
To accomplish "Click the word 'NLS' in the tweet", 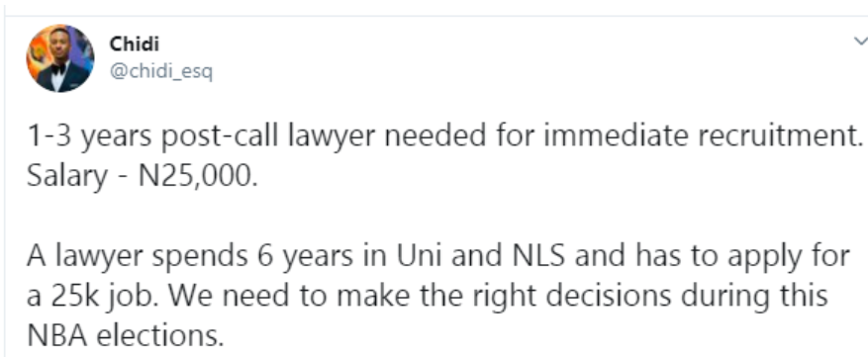I will click(535, 256).
